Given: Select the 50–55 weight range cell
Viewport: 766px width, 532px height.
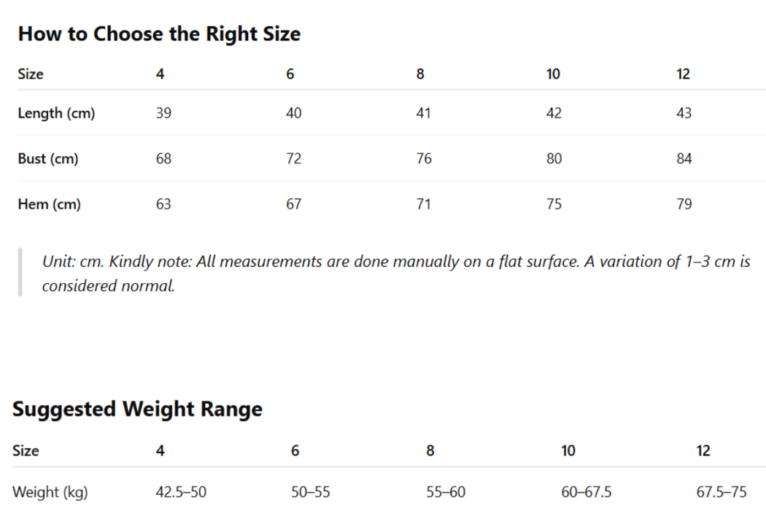Looking at the screenshot, I should click(310, 492).
